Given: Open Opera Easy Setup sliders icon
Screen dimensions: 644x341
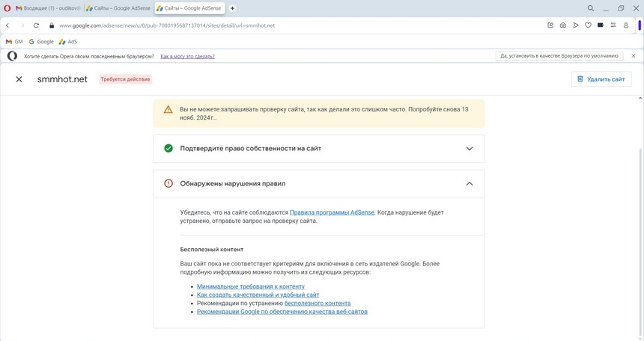Looking at the screenshot, I should click(x=613, y=25).
